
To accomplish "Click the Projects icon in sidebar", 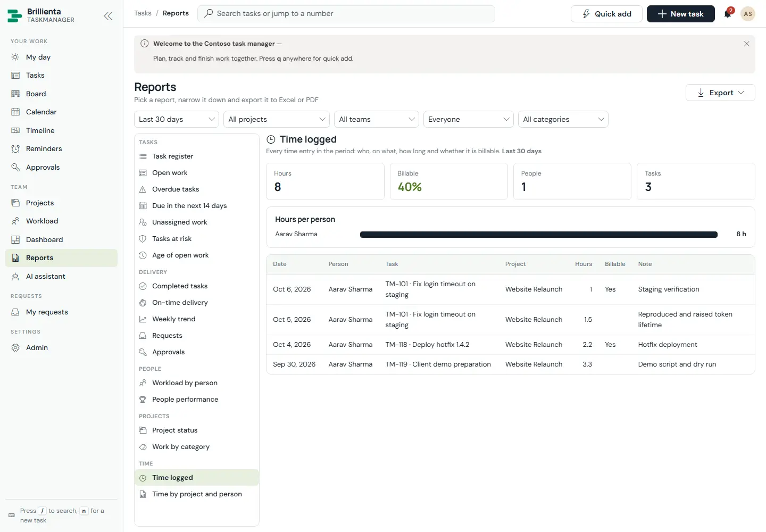I will click(x=15, y=203).
